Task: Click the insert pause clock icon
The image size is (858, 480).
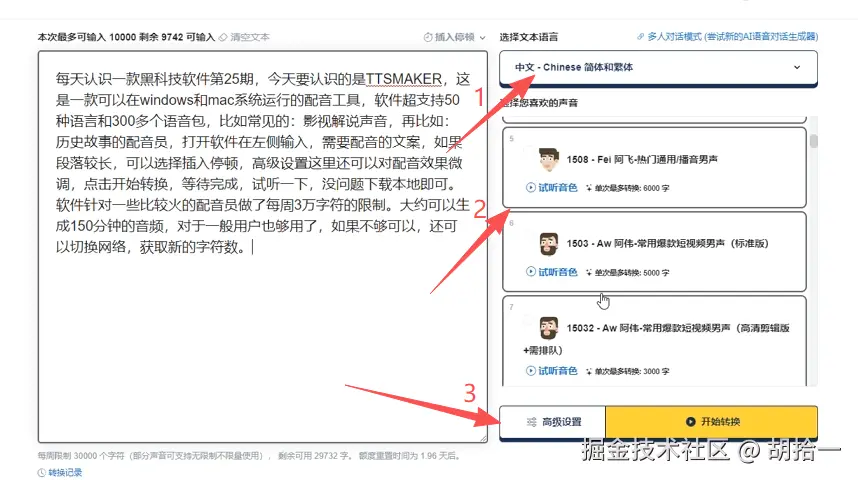Action: (428, 37)
